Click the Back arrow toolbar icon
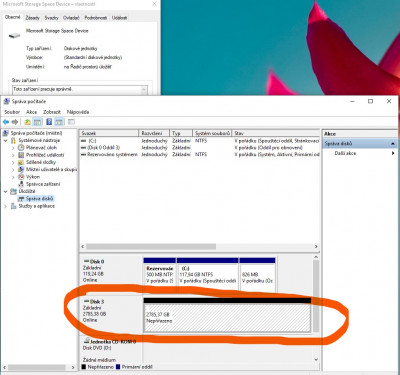This screenshot has height=375, width=400. click(x=6, y=122)
